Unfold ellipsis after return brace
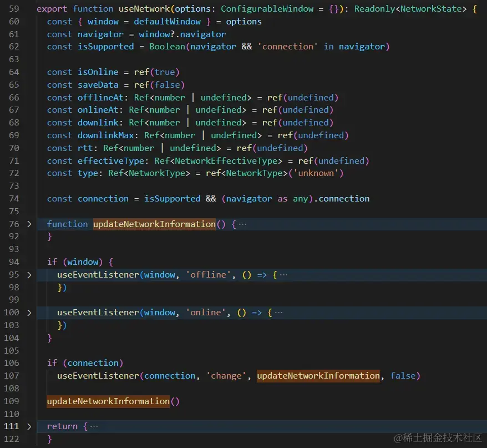Image resolution: width=487 pixels, height=448 pixels. click(94, 426)
